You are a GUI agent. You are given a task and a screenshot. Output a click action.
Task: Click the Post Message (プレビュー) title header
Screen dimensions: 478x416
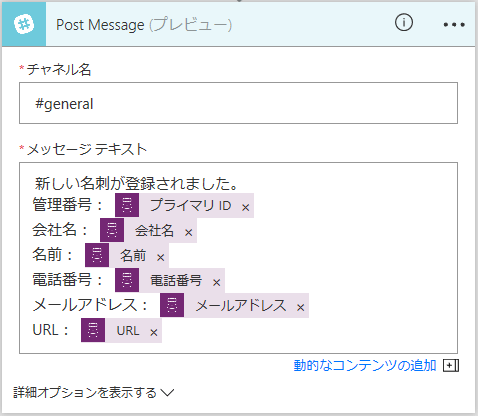tap(144, 25)
